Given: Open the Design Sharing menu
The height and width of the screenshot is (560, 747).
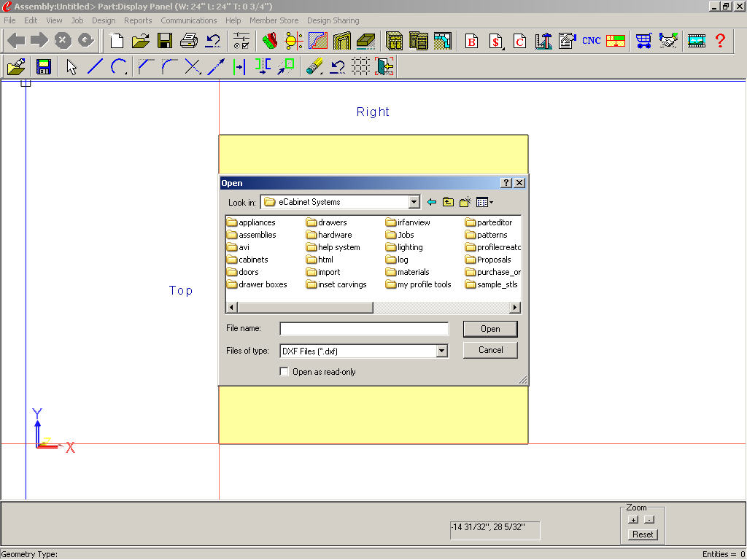Looking at the screenshot, I should point(333,20).
